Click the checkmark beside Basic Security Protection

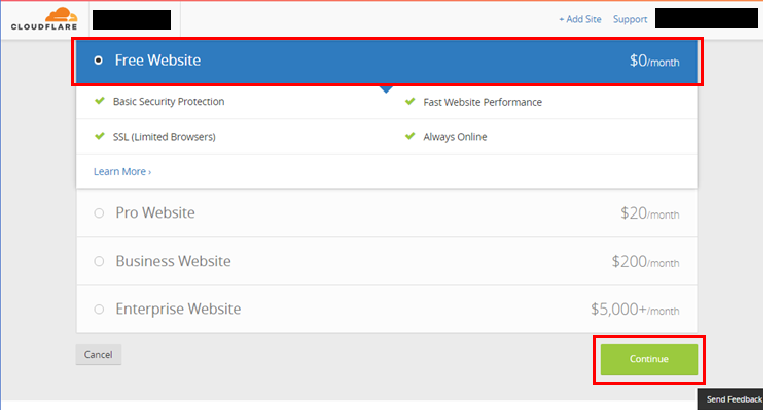[x=100, y=101]
